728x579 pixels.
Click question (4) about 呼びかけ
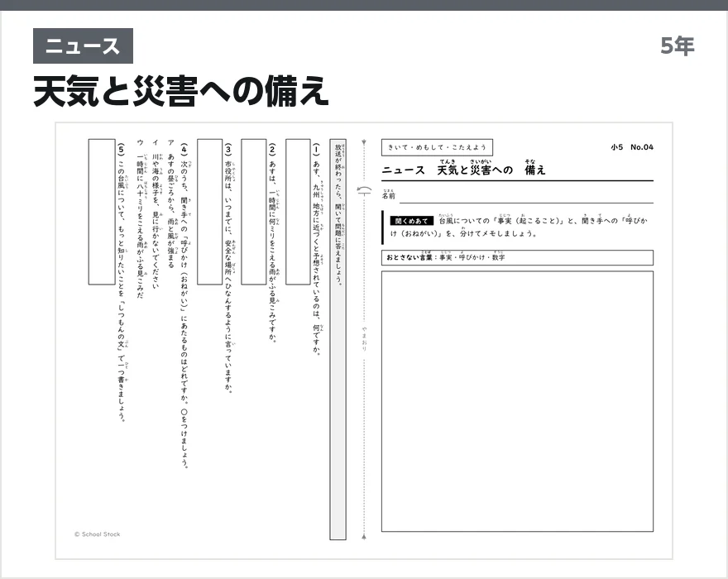coord(184,305)
